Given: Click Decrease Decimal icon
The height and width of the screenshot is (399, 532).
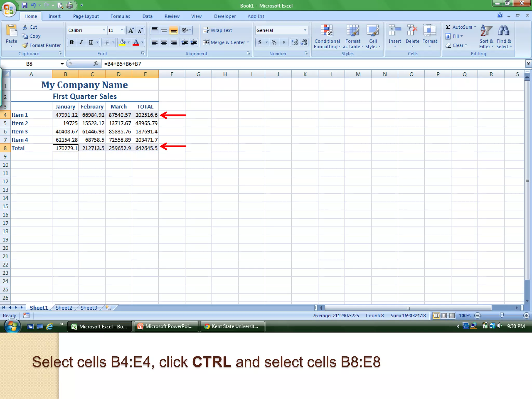Looking at the screenshot, I should (304, 42).
